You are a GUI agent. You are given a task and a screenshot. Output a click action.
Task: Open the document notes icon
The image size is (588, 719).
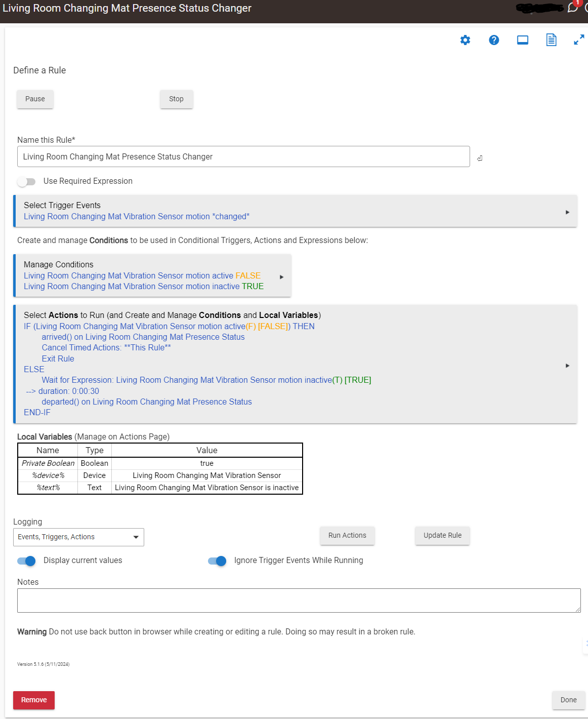tap(551, 40)
